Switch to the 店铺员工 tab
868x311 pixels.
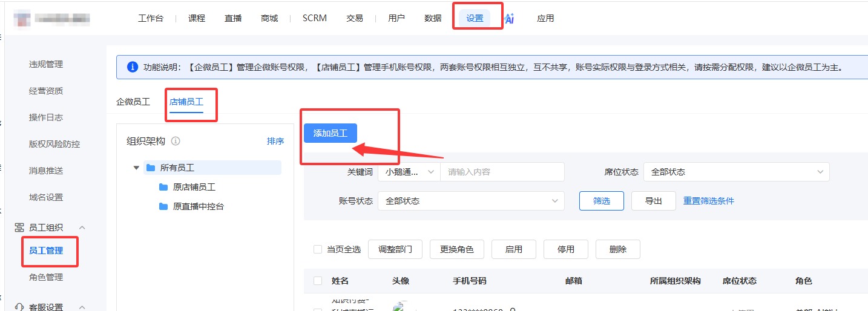coord(186,102)
